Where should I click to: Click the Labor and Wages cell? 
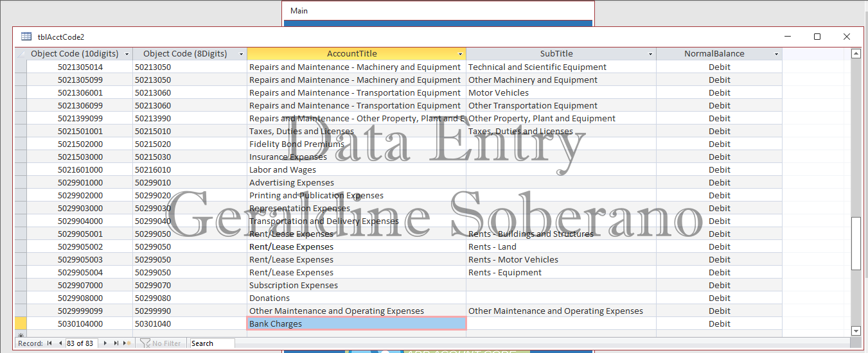click(357, 169)
